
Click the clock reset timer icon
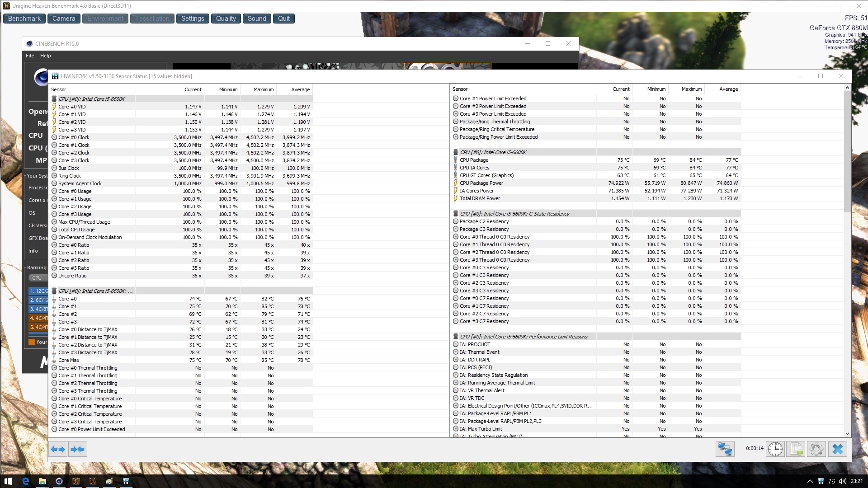pos(775,449)
